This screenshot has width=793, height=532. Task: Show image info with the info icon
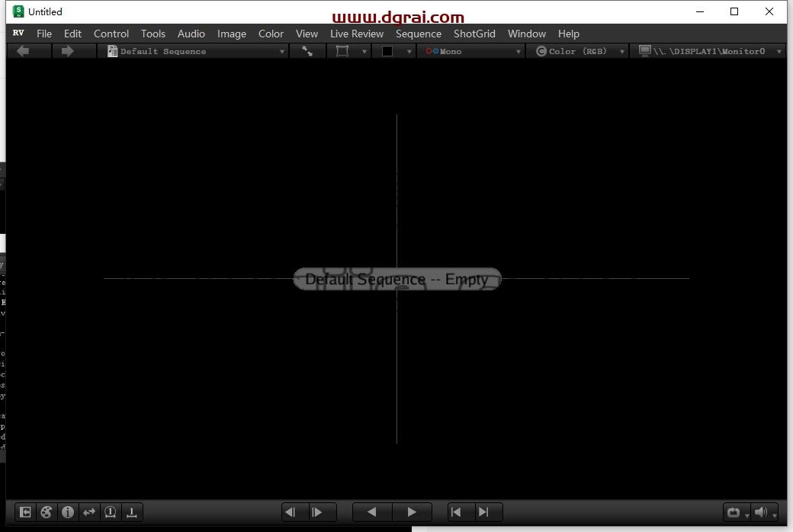coord(67,512)
